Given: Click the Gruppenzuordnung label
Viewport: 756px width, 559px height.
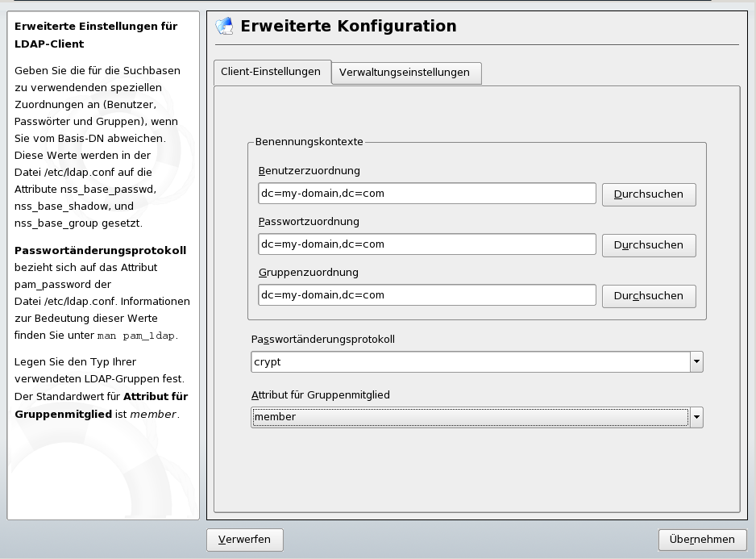Looking at the screenshot, I should coord(309,273).
